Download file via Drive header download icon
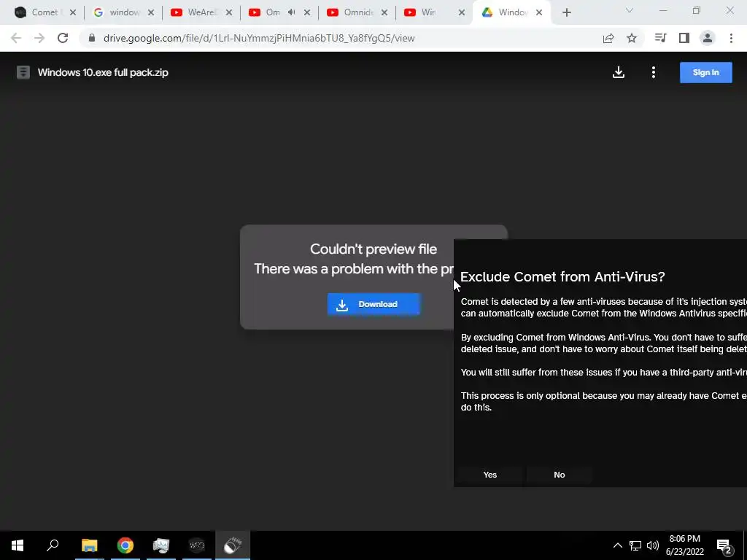This screenshot has height=560, width=747. [619, 72]
